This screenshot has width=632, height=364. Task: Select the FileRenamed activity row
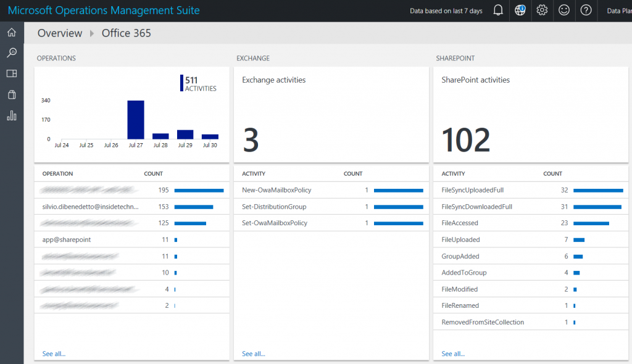531,305
